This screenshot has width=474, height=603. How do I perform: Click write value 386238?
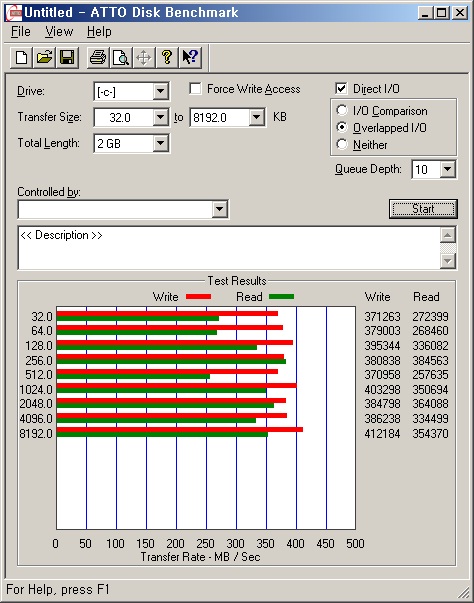[x=383, y=418]
